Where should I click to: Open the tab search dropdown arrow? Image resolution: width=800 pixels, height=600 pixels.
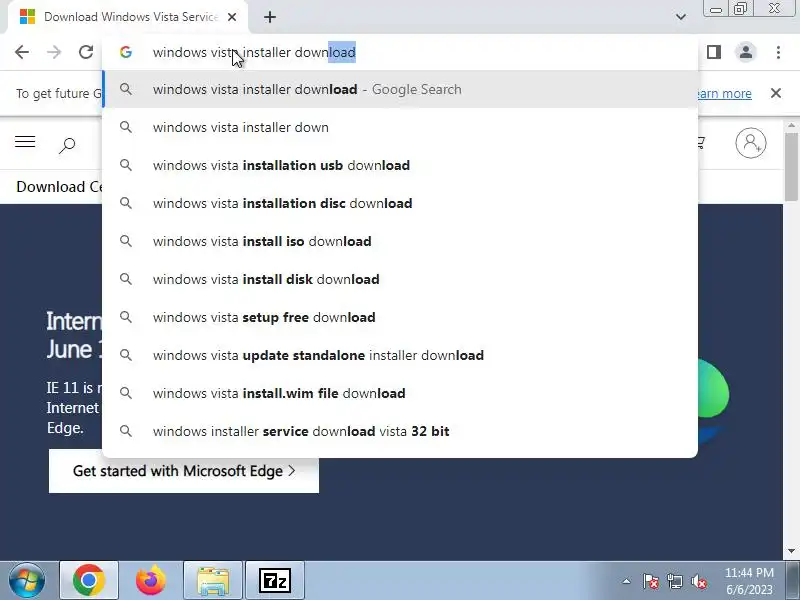pyautogui.click(x=681, y=17)
